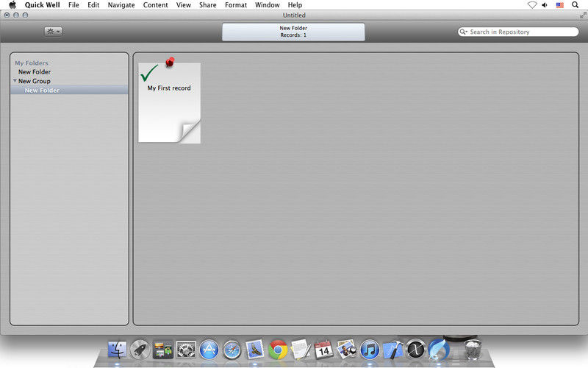Click the green checkmark on the record
The width and height of the screenshot is (588, 368).
(149, 72)
